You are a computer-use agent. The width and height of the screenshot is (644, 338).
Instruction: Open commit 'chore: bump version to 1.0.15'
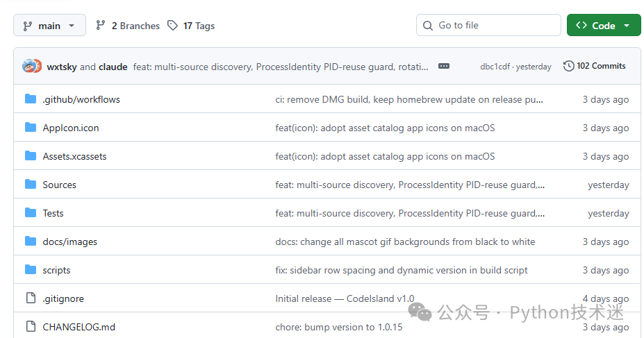pos(339,328)
